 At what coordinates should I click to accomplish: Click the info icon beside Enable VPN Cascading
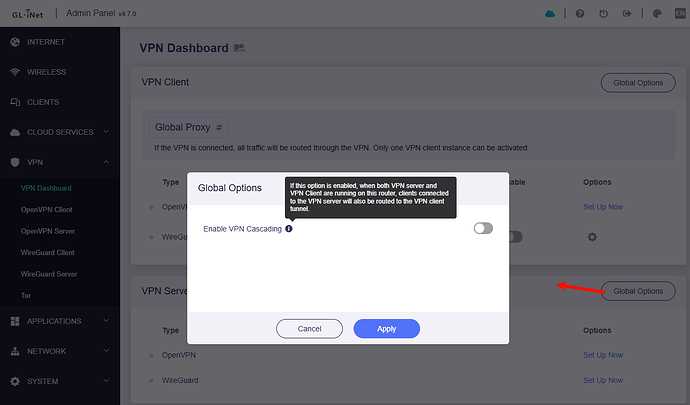289,228
